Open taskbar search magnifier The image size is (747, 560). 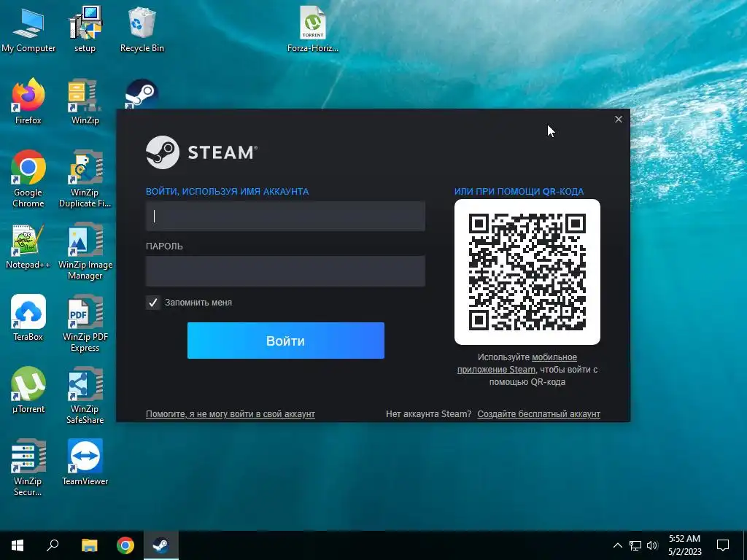point(53,545)
